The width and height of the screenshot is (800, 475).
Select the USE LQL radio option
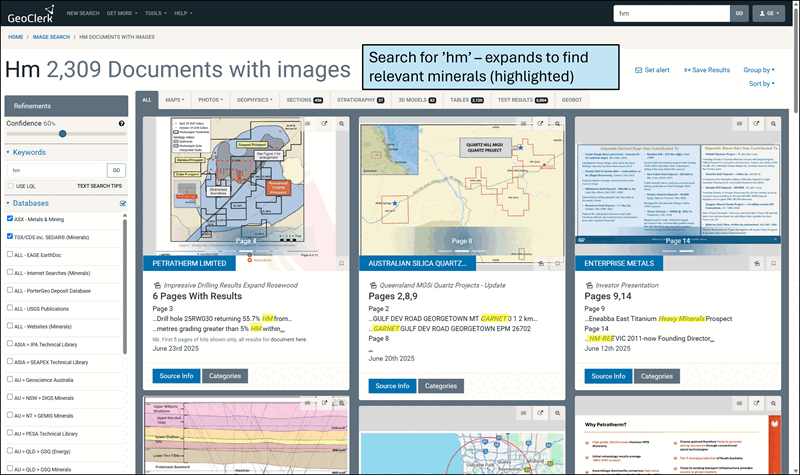point(11,186)
